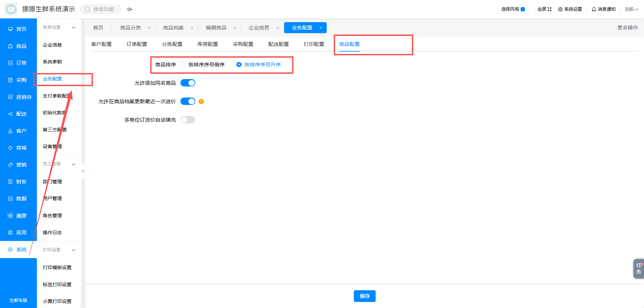Open the 财务 finance sidebar module

pyautogui.click(x=17, y=182)
